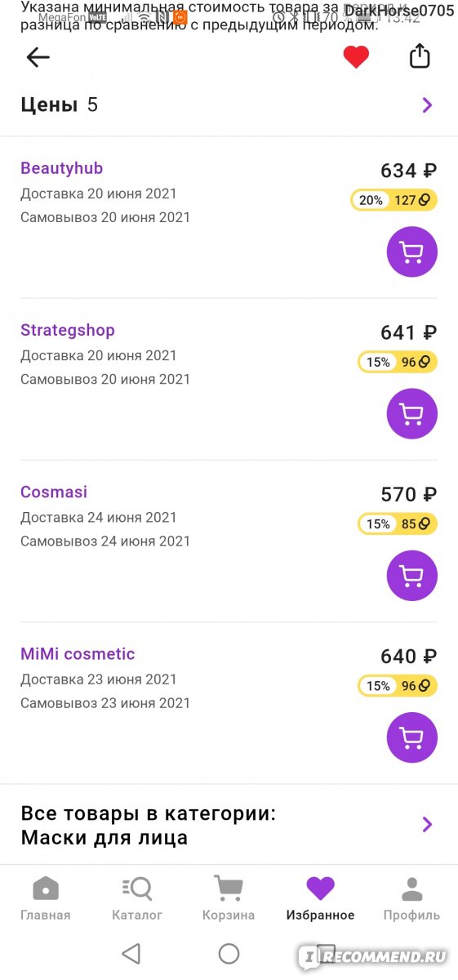Open the Beautyhub seller link
458x980 pixels.
(61, 168)
